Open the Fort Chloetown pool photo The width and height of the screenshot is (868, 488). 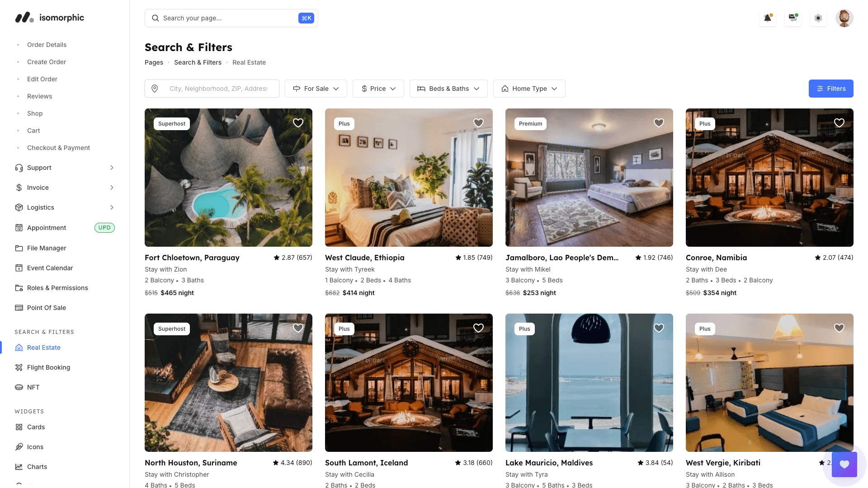coord(228,178)
